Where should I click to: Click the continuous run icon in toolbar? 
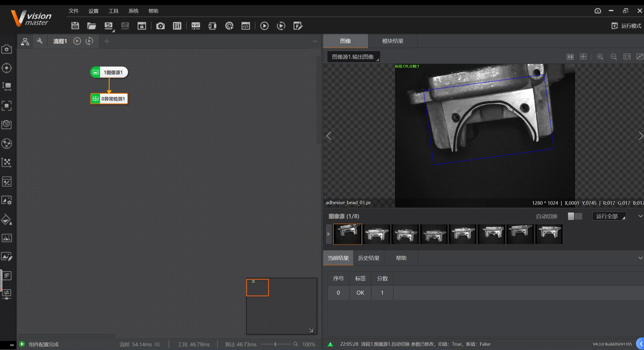[281, 26]
